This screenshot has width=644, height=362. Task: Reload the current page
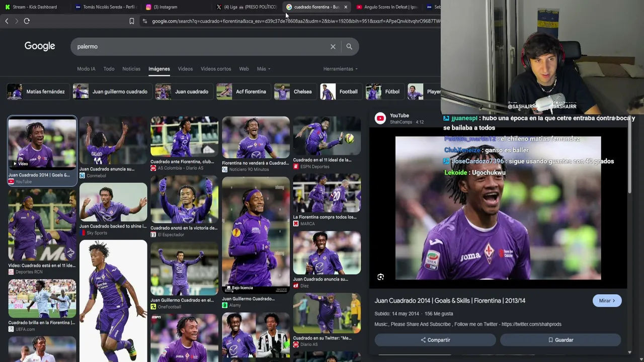click(x=27, y=21)
